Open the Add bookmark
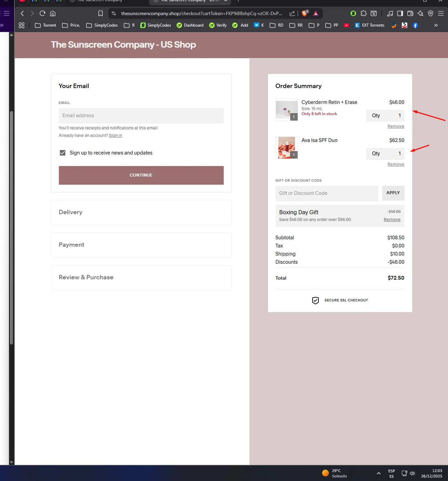448x481 pixels. (x=240, y=25)
